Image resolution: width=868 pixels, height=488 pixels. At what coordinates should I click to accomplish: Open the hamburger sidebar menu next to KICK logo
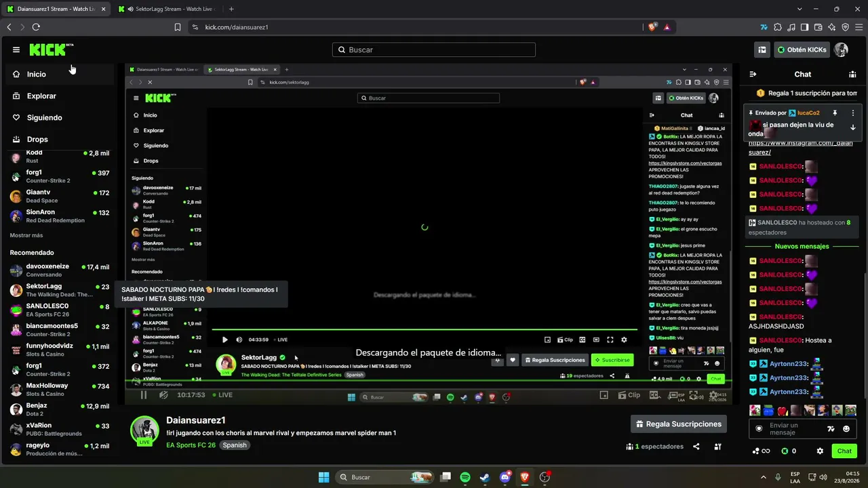pyautogui.click(x=16, y=49)
